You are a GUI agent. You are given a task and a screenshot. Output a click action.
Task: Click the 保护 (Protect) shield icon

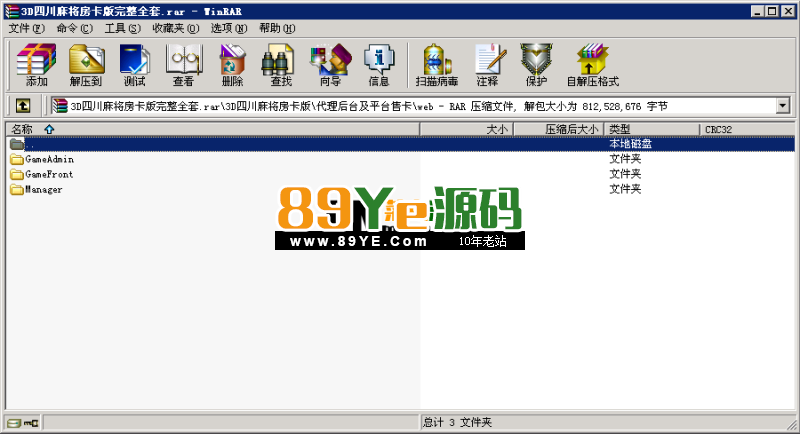(536, 65)
